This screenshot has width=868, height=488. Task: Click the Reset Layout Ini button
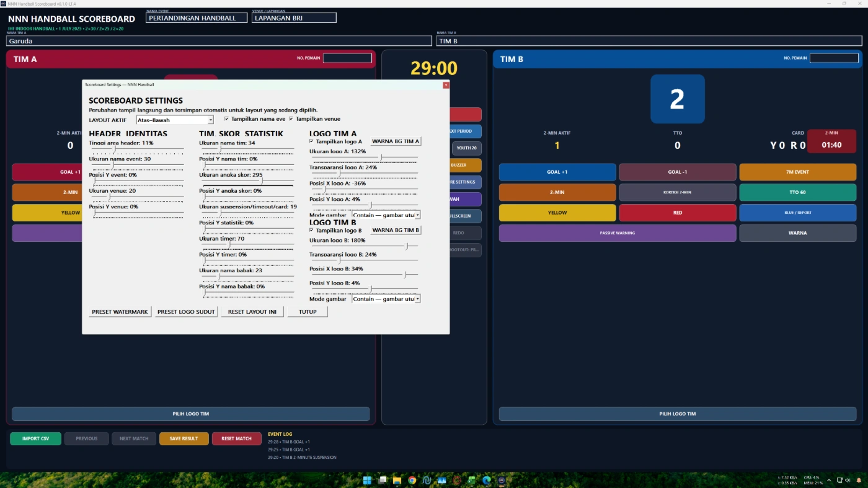pyautogui.click(x=252, y=312)
